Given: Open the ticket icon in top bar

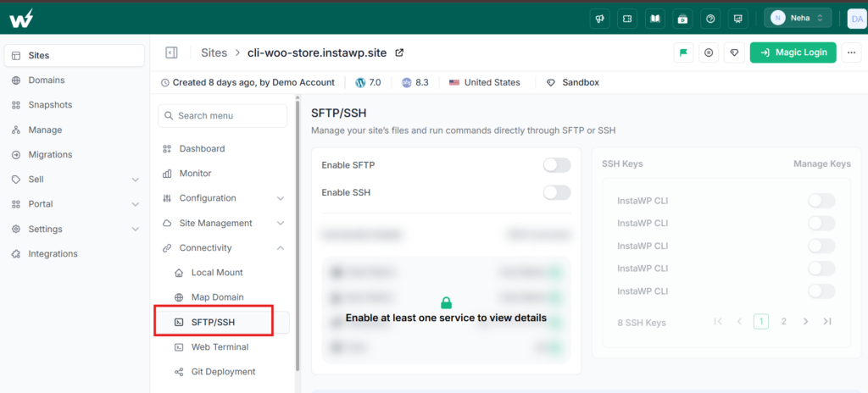Looking at the screenshot, I should [627, 19].
